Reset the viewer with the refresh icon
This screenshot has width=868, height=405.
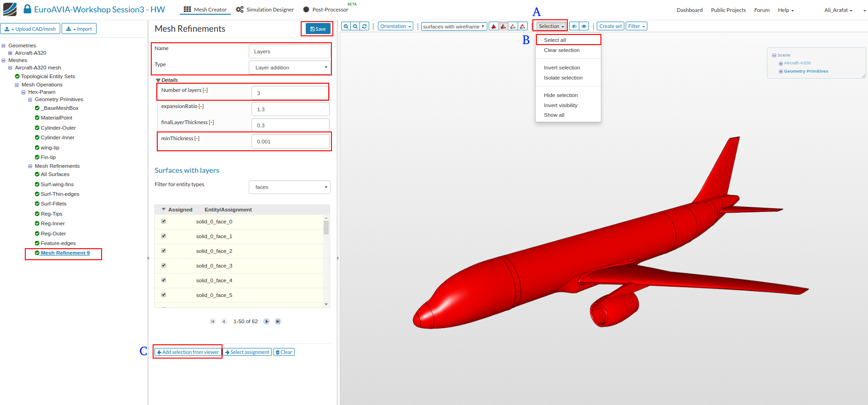tap(365, 26)
